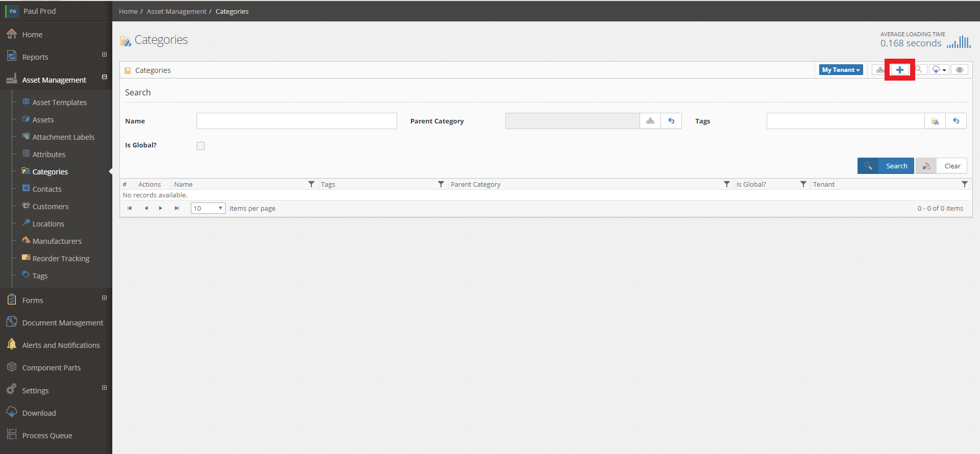The width and height of the screenshot is (980, 454).
Task: Open Manufacturers in the sidebar
Action: [x=57, y=241]
